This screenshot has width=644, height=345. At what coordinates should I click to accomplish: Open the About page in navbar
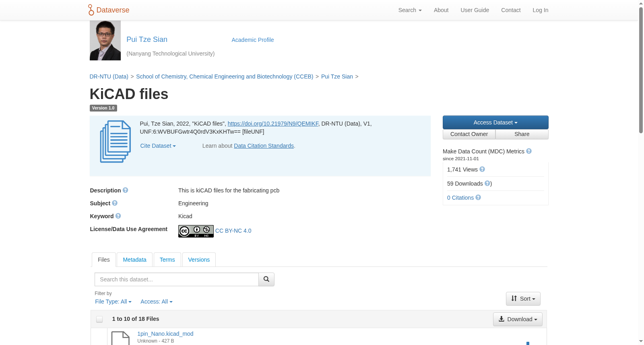pos(441,10)
